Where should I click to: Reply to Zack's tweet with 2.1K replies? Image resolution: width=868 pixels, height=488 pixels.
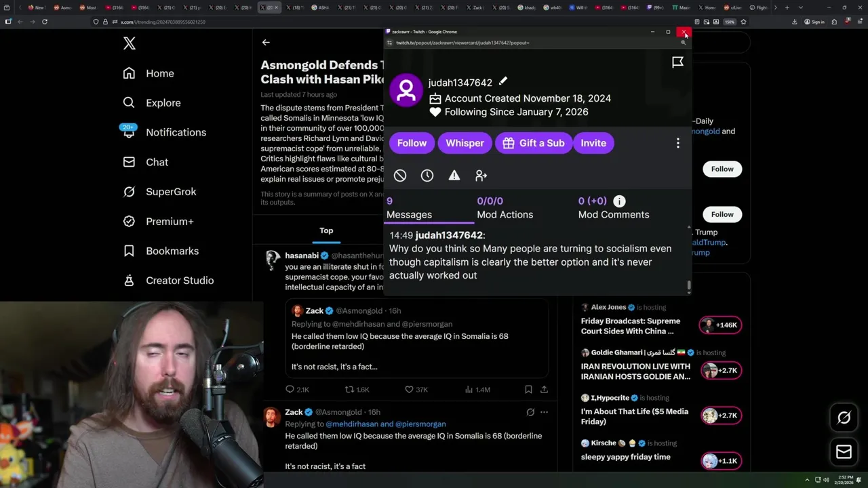coord(298,390)
